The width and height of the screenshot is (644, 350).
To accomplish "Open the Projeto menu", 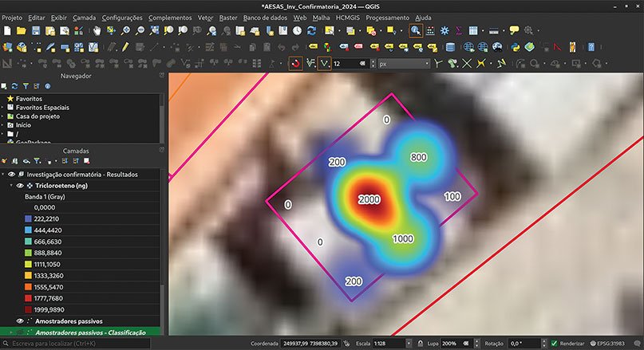I will pyautogui.click(x=12, y=18).
